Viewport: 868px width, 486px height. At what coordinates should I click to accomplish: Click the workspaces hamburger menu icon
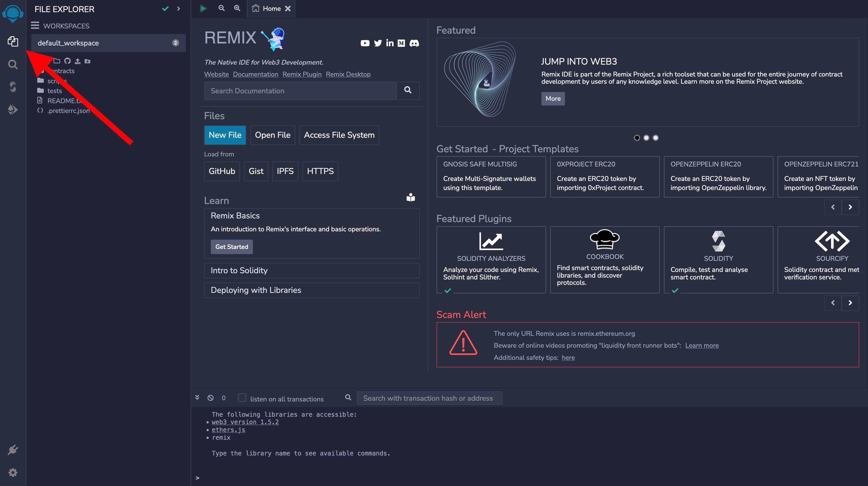click(35, 26)
